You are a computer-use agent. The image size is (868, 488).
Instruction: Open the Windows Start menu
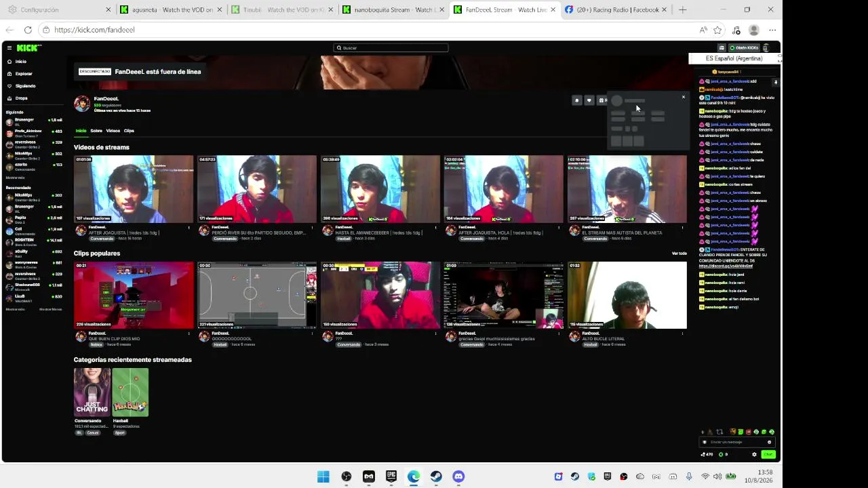click(323, 476)
